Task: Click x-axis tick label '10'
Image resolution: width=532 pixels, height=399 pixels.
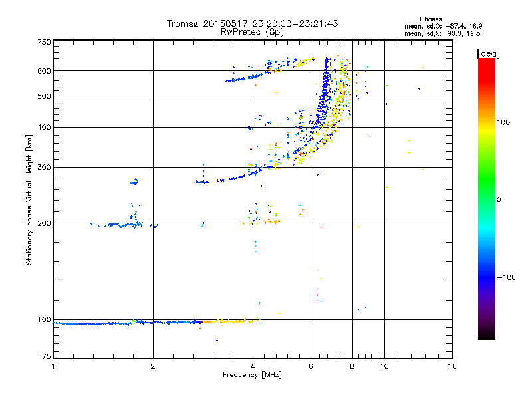Action: [384, 366]
